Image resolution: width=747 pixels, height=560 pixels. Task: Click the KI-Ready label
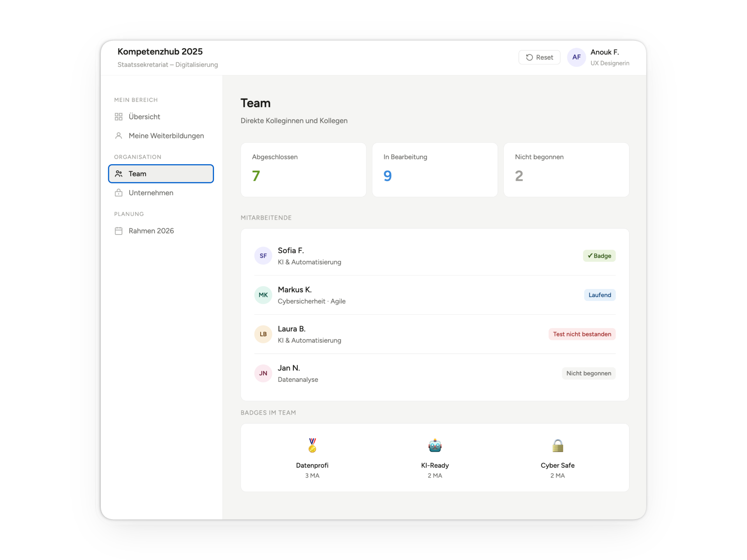pos(435,465)
